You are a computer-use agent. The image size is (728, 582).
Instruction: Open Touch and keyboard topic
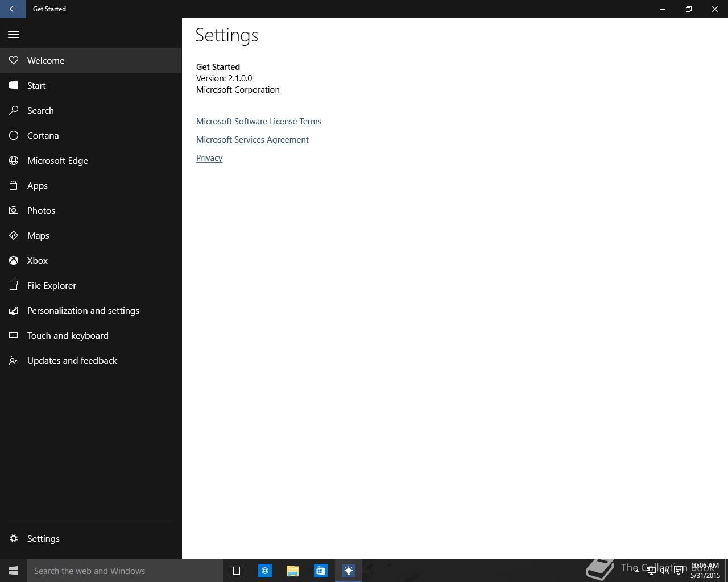pyautogui.click(x=91, y=335)
